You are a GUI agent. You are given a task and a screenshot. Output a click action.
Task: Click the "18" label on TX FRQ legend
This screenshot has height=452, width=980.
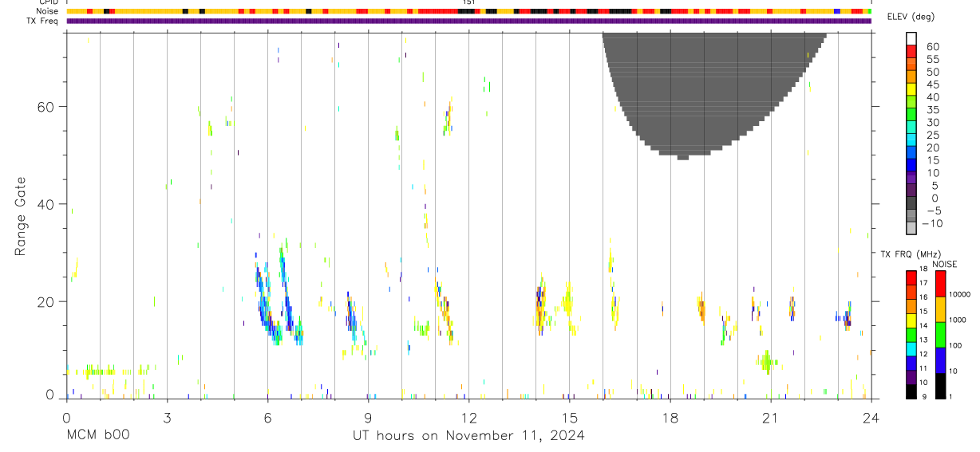[923, 269]
